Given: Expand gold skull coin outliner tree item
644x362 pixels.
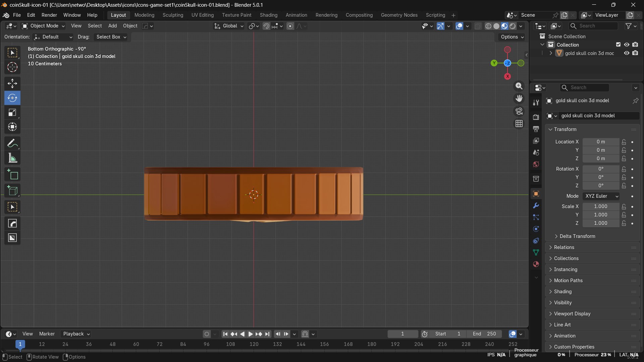Looking at the screenshot, I should 551,53.
